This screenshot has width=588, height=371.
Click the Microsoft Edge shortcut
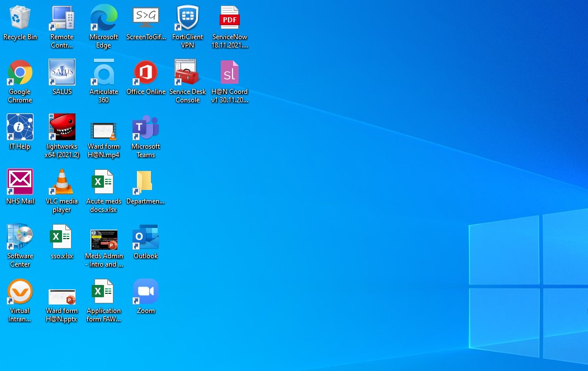[104, 18]
